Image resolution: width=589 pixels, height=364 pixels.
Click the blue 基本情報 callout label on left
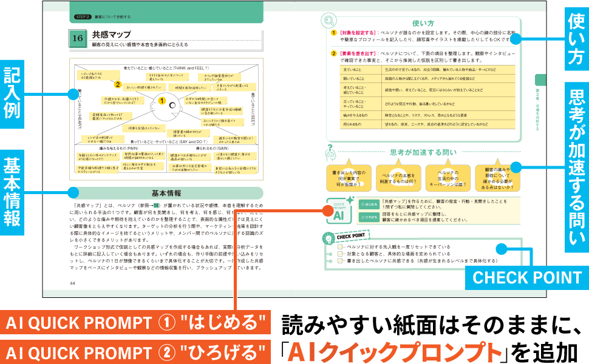12,192
